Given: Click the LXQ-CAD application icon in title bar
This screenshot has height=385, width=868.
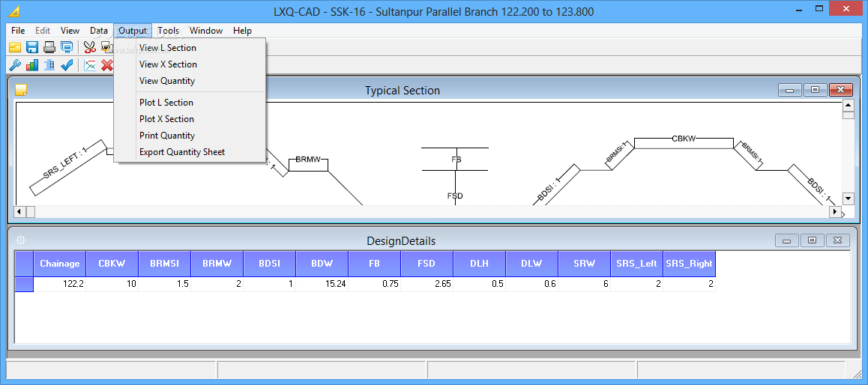Looking at the screenshot, I should [x=16, y=10].
